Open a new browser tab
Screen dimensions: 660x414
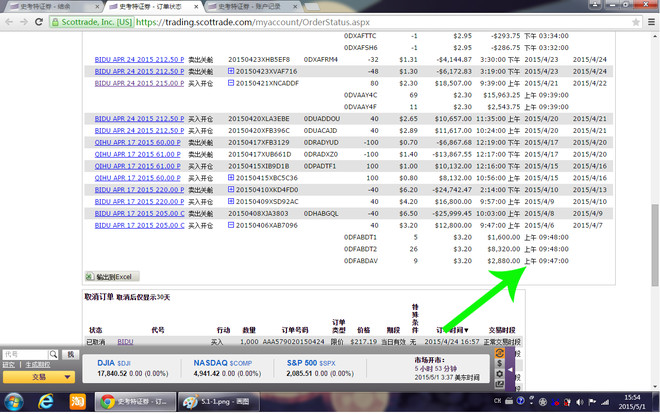coord(312,7)
